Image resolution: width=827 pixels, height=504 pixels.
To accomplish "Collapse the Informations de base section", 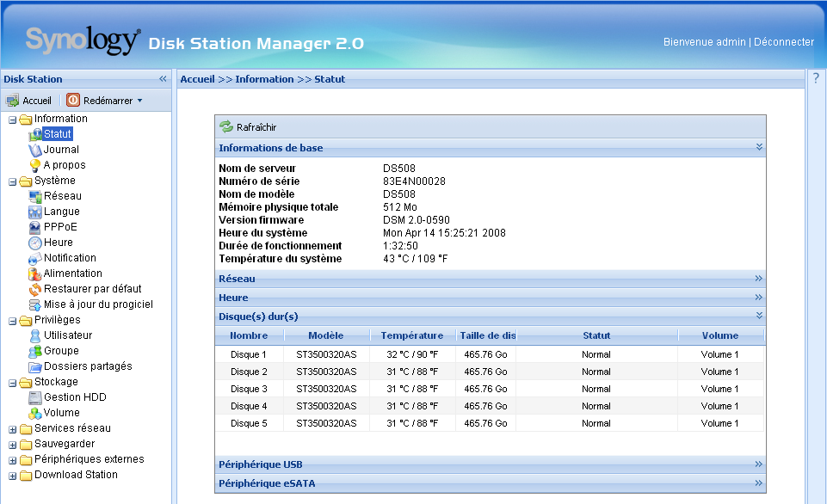I will pos(759,146).
